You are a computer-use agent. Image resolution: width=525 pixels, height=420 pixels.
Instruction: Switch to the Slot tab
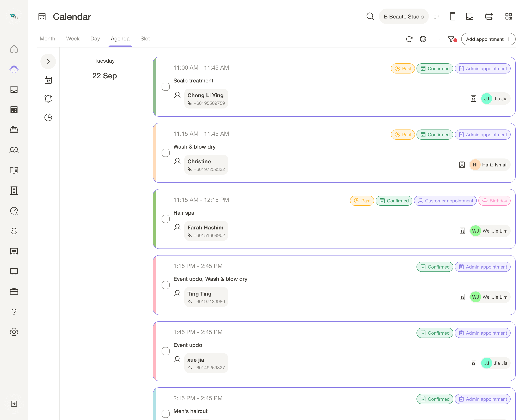[x=145, y=39]
